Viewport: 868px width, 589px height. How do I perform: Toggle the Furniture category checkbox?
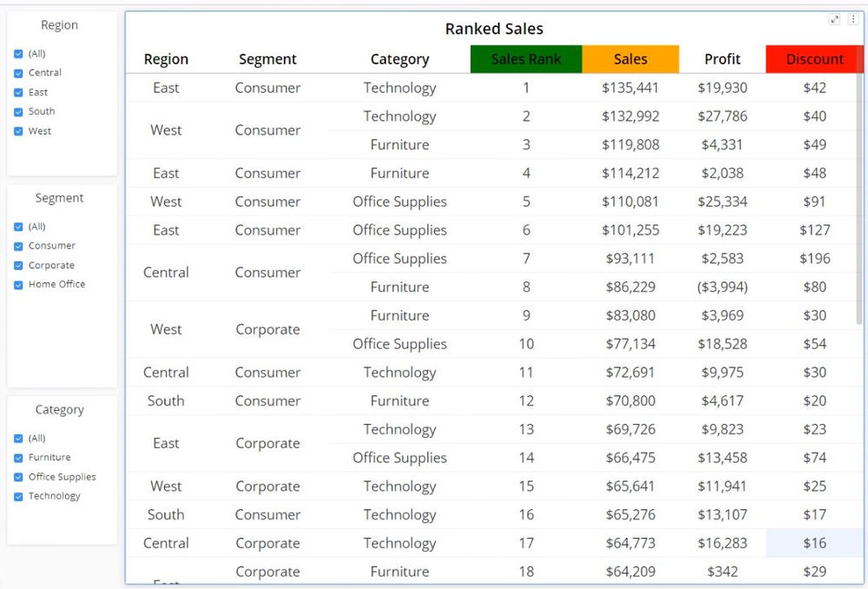click(19, 458)
